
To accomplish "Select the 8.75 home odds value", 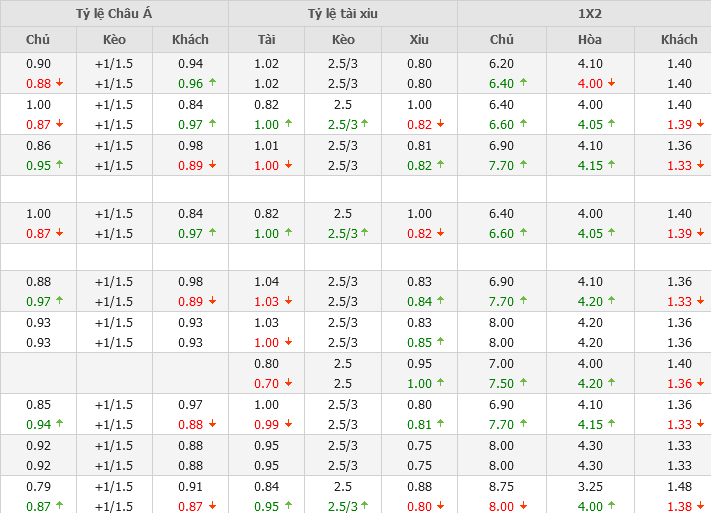I will (502, 487).
